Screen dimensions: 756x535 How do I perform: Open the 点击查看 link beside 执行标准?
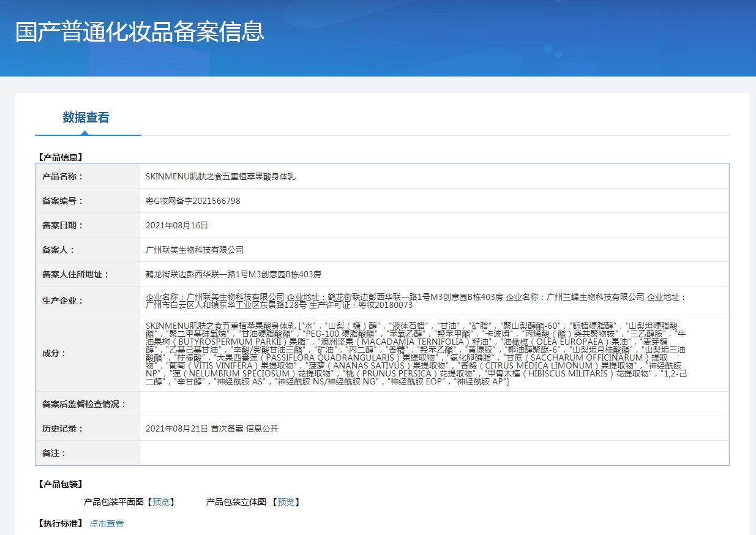107,523
